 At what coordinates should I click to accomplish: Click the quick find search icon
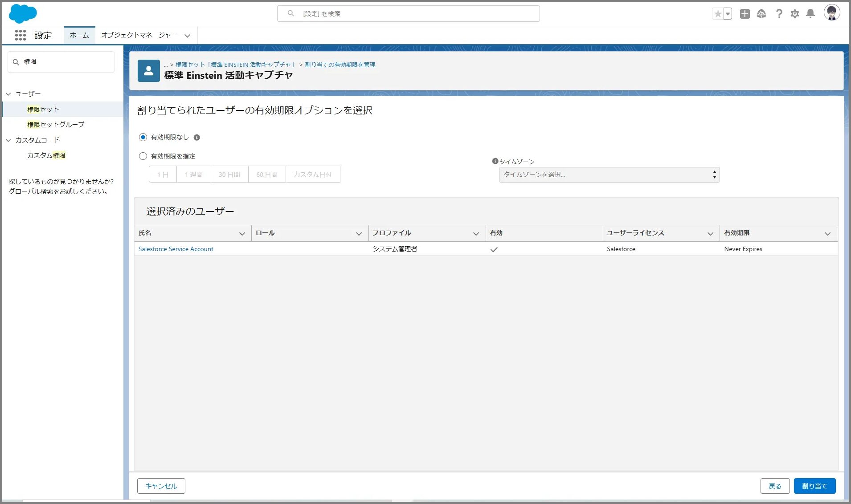point(16,62)
